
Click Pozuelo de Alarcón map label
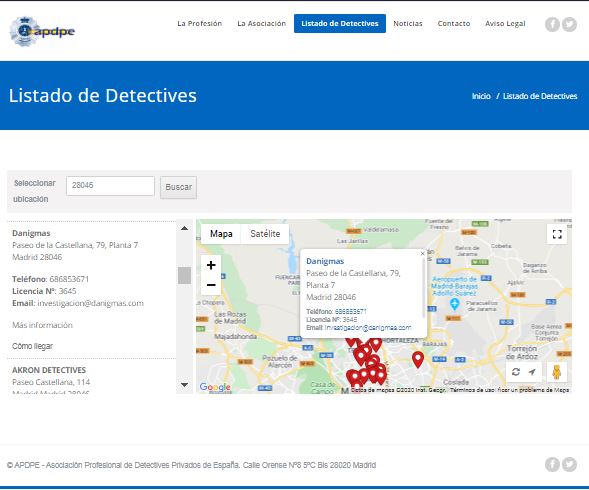click(x=280, y=361)
